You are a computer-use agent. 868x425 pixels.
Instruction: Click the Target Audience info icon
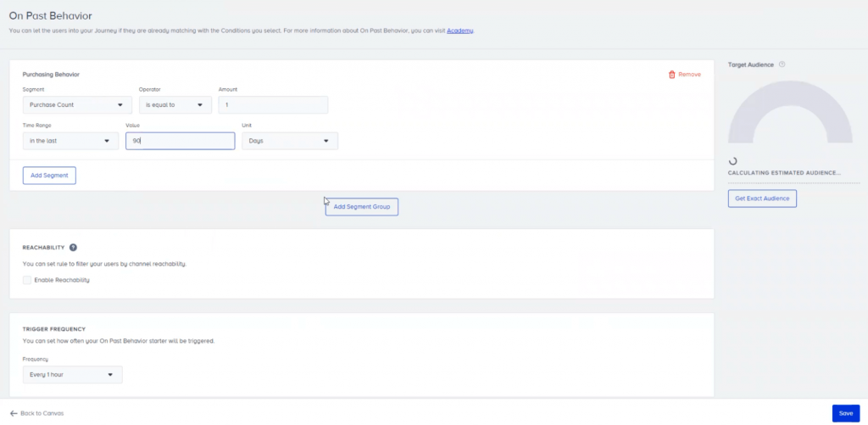click(782, 64)
